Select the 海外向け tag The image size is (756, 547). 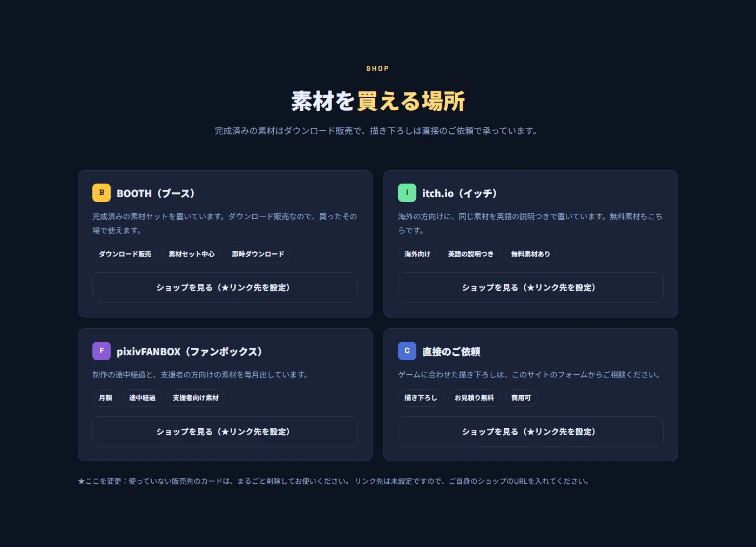click(x=417, y=254)
